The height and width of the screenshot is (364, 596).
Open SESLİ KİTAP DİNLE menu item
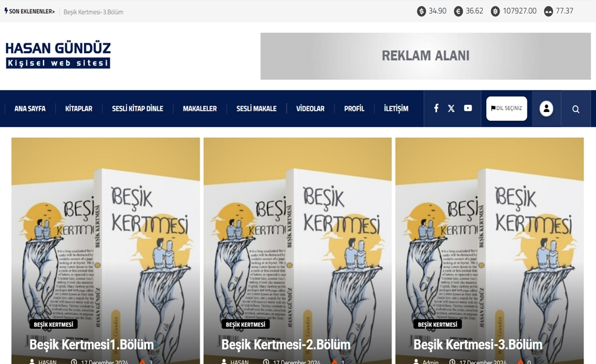[138, 108]
